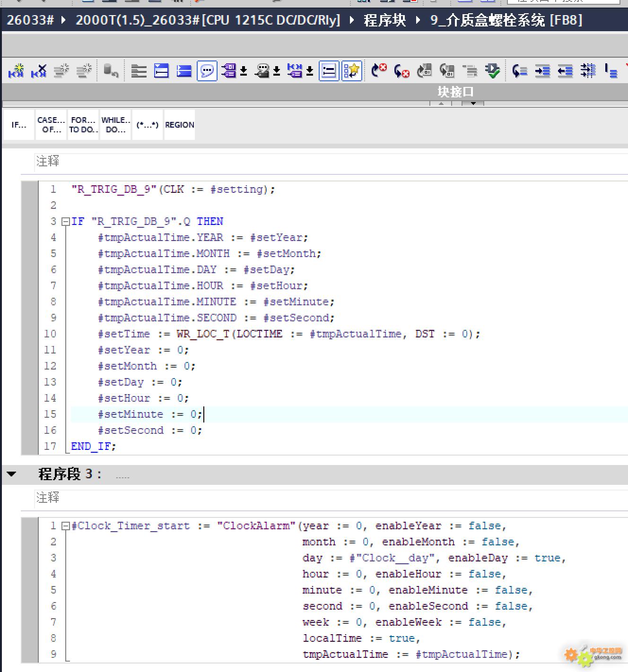This screenshot has width=628, height=672.
Task: Click the 注释 comment field above first code block
Action: [48, 161]
